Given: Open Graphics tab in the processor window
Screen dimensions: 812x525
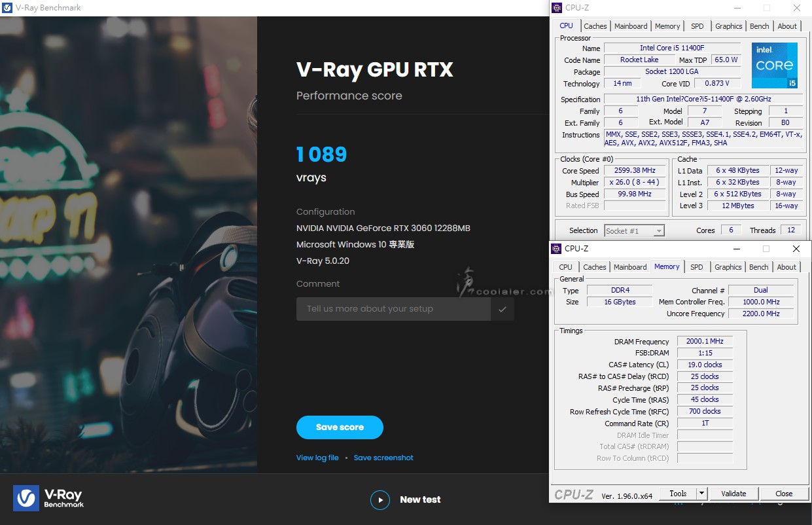Looking at the screenshot, I should 729,26.
